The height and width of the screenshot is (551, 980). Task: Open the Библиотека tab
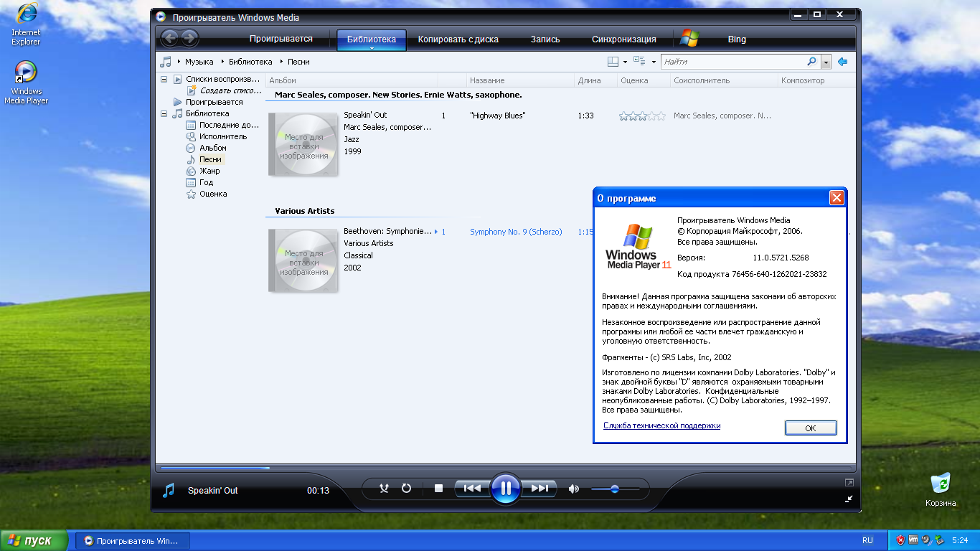(372, 39)
